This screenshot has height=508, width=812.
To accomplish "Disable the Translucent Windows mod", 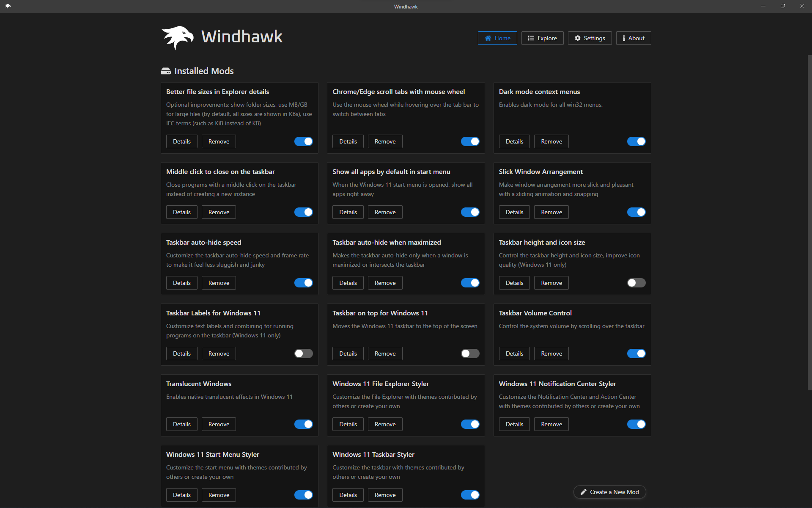I will [303, 424].
